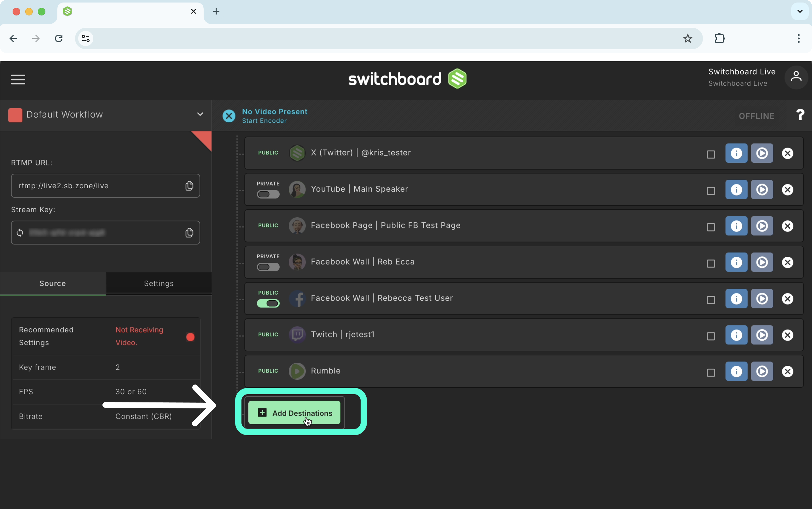The height and width of the screenshot is (509, 812).
Task: Start stream to X (Twitter) destination
Action: [x=762, y=153]
